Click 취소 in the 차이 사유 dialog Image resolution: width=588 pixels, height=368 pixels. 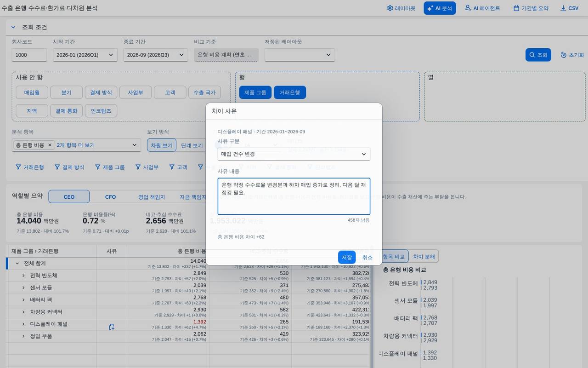point(367,257)
